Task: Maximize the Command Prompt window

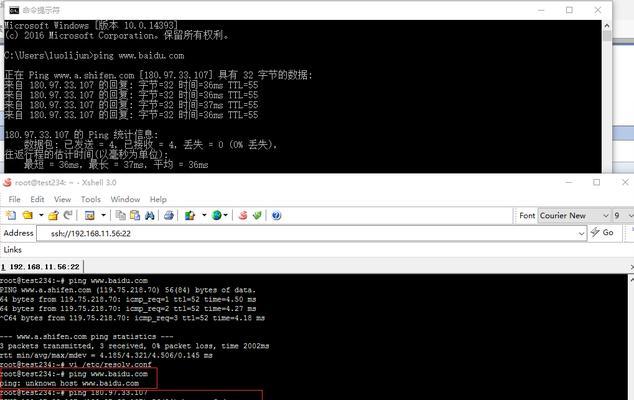Action: [x=569, y=10]
